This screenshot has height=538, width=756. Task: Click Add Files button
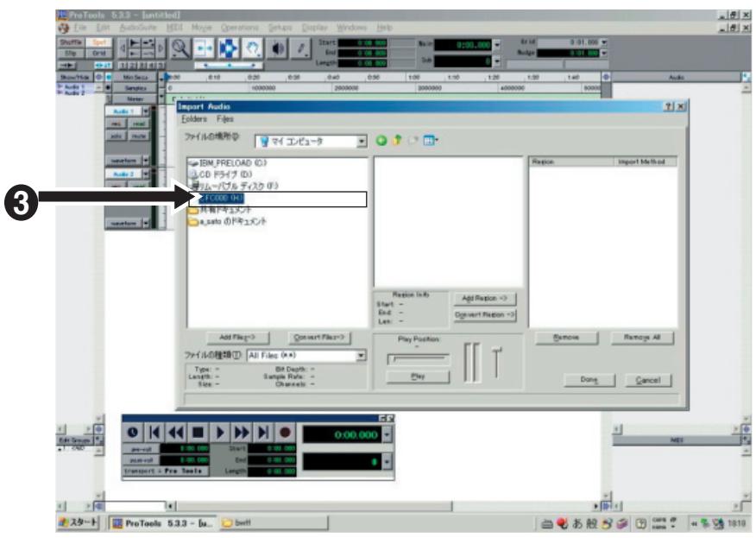(237, 338)
